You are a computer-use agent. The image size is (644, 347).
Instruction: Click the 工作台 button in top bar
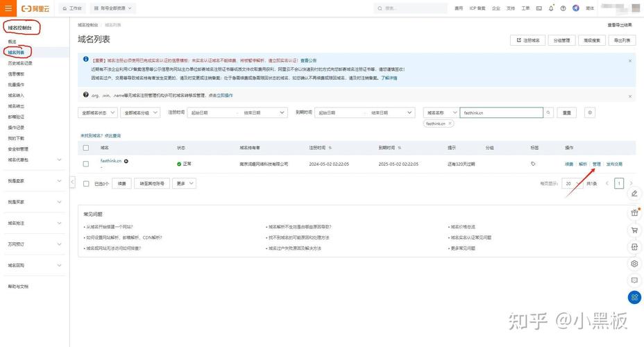point(72,8)
